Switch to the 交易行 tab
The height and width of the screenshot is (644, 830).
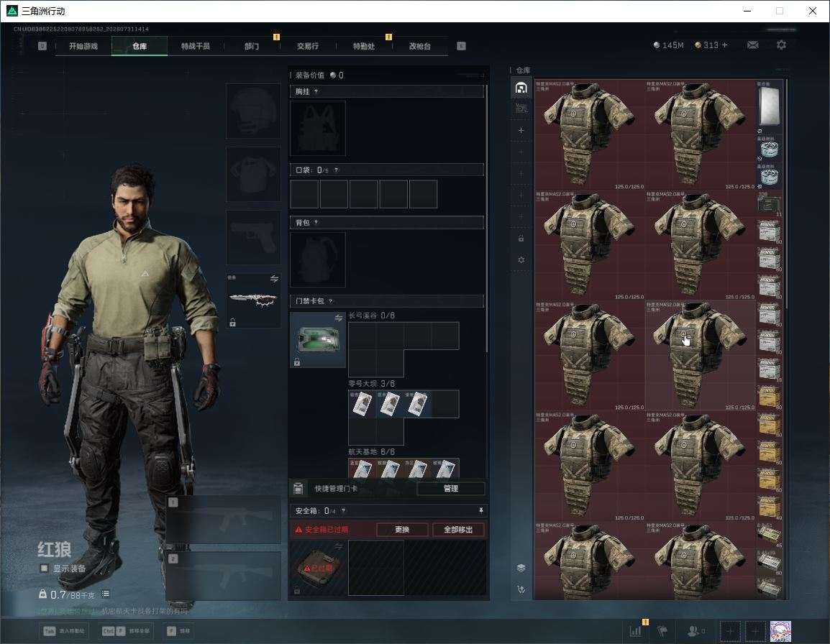tap(308, 46)
